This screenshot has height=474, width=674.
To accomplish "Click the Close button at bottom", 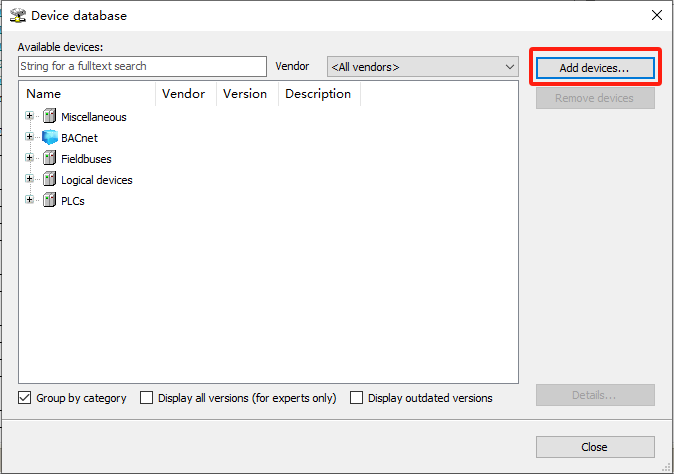I will click(x=595, y=447).
